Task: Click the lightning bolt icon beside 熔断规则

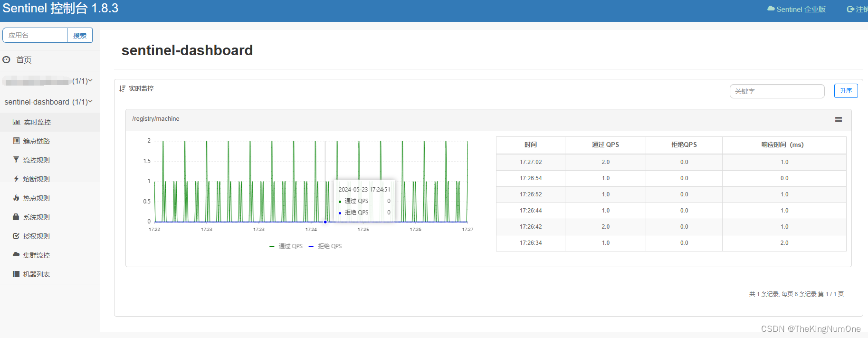Action: tap(16, 179)
